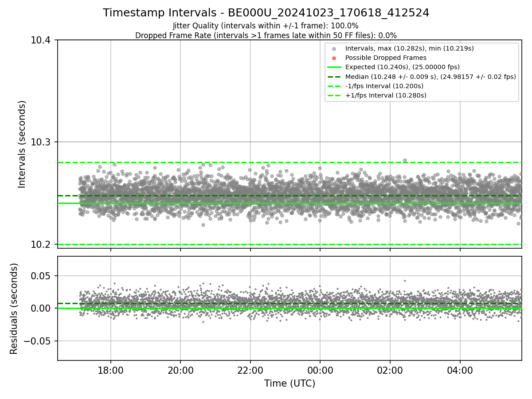The image size is (532, 399).
Task: Select the 'Jitter Quality' subtitle line
Action: (x=266, y=26)
